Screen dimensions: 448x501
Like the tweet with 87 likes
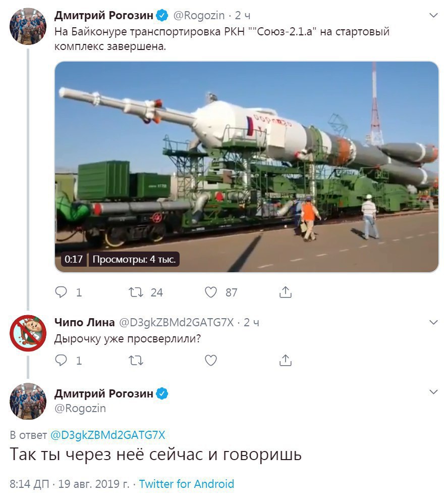pyautogui.click(x=210, y=292)
